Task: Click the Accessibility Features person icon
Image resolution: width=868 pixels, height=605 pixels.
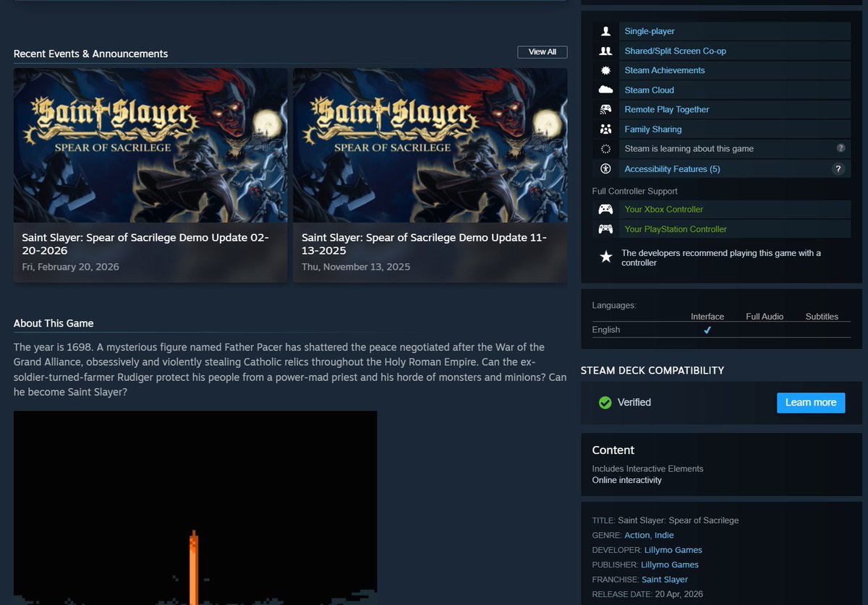Action: click(x=605, y=168)
